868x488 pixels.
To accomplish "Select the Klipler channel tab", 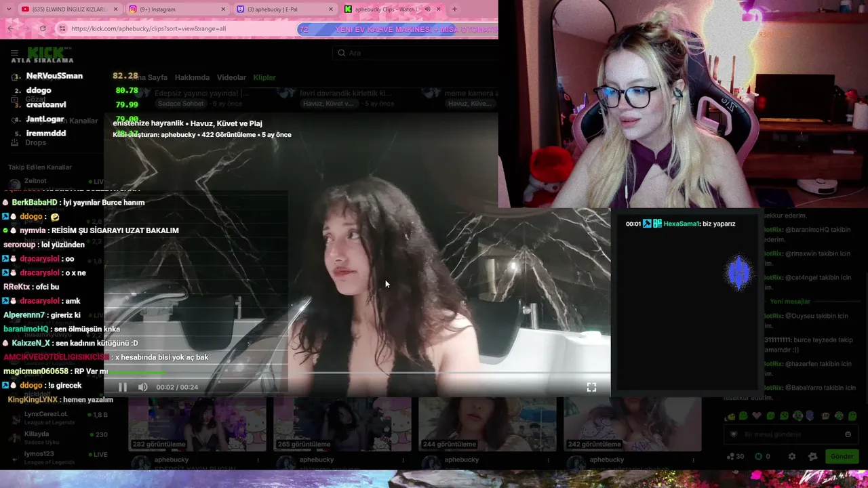I will 264,77.
